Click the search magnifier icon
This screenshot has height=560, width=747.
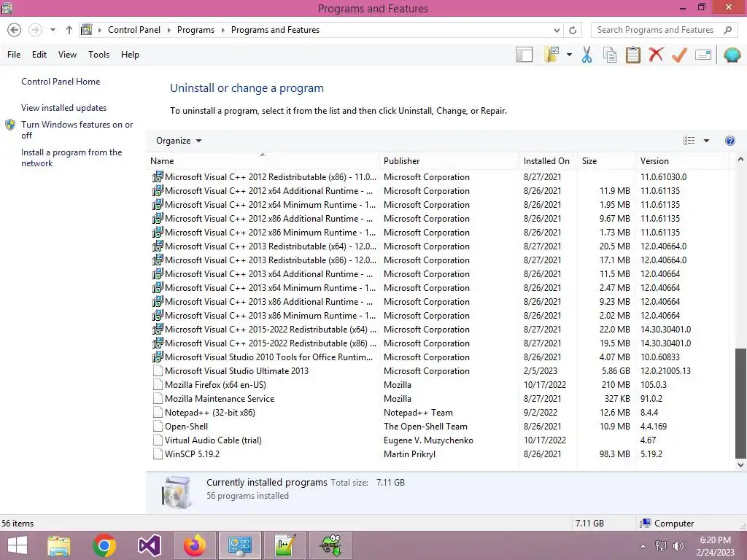(727, 30)
